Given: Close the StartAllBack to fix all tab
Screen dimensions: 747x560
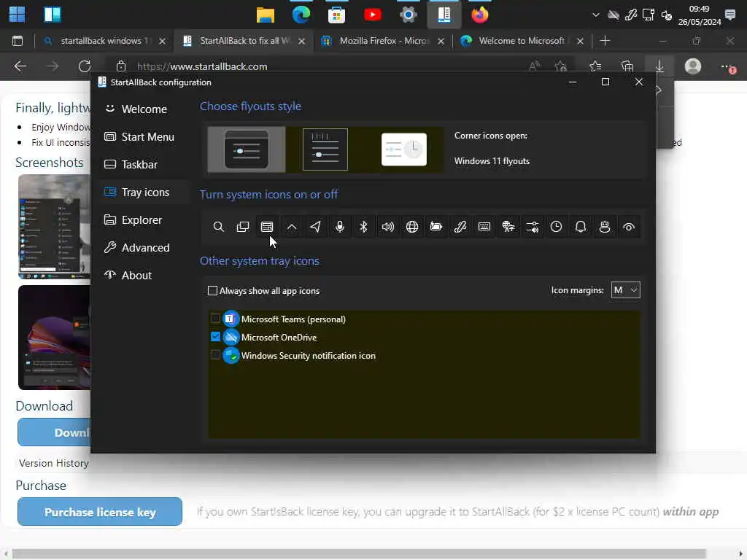Looking at the screenshot, I should (301, 42).
